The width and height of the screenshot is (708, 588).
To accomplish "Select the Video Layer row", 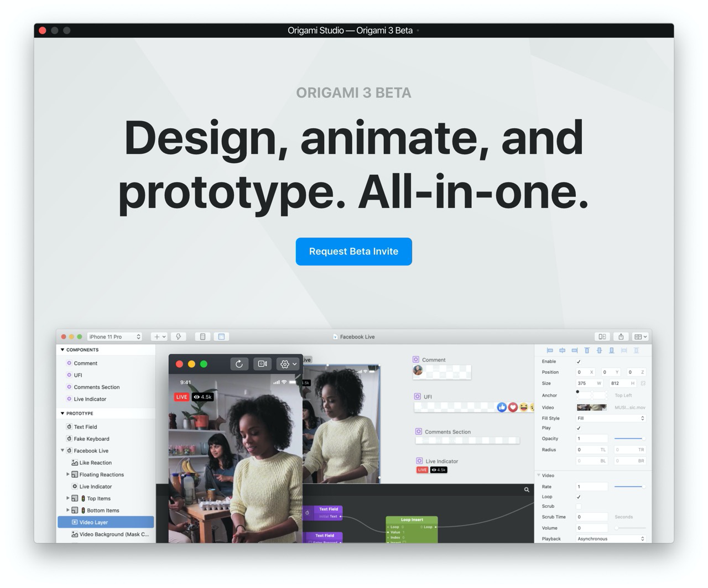I will coord(106,522).
